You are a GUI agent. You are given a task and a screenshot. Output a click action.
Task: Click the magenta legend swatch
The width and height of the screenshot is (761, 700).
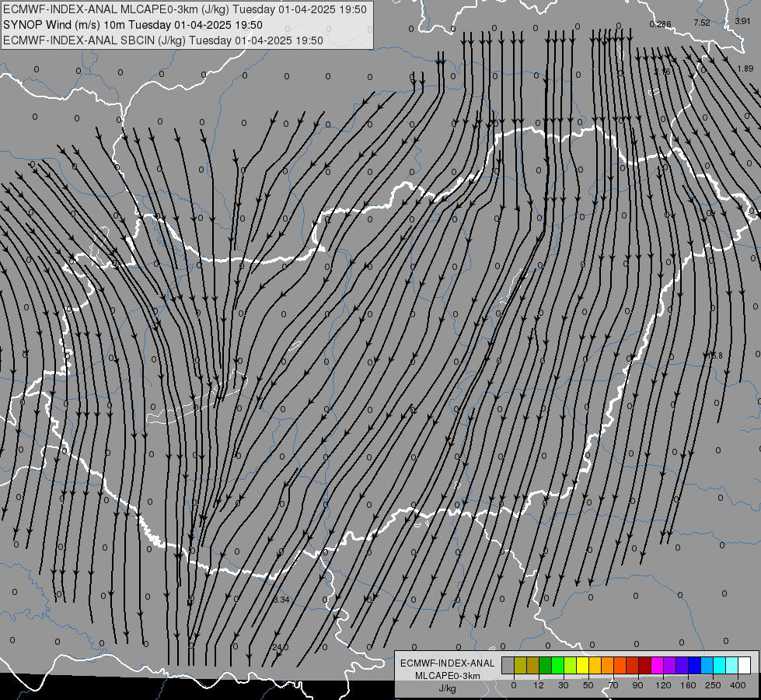pyautogui.click(x=657, y=665)
